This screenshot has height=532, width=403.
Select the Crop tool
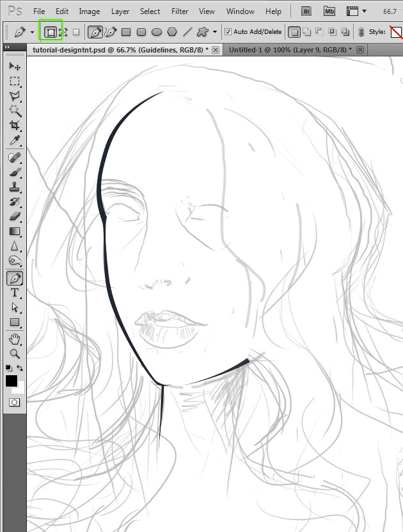[15, 125]
